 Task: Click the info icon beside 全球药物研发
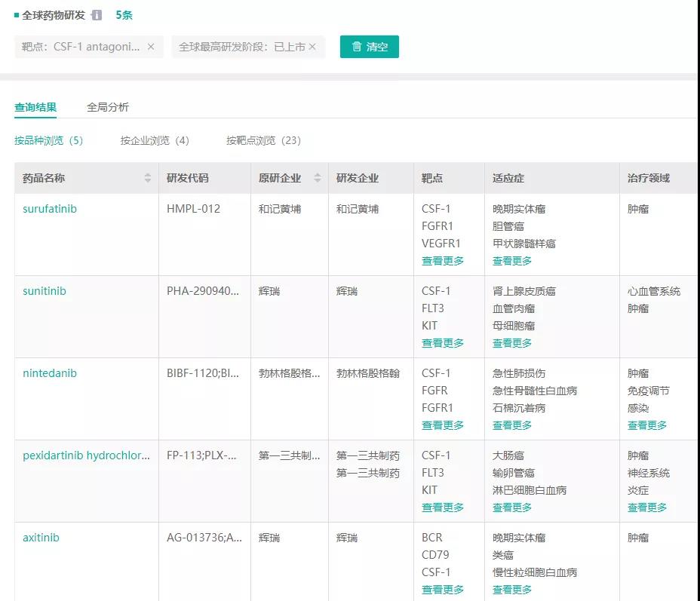[97, 15]
